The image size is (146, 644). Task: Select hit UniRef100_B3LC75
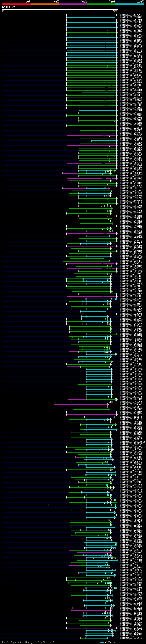pyautogui.click(x=131, y=188)
